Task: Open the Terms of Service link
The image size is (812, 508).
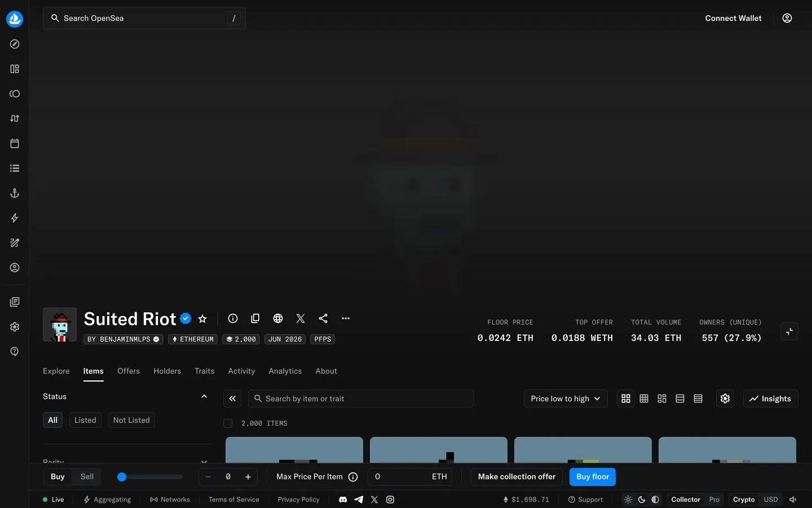Action: point(234,500)
